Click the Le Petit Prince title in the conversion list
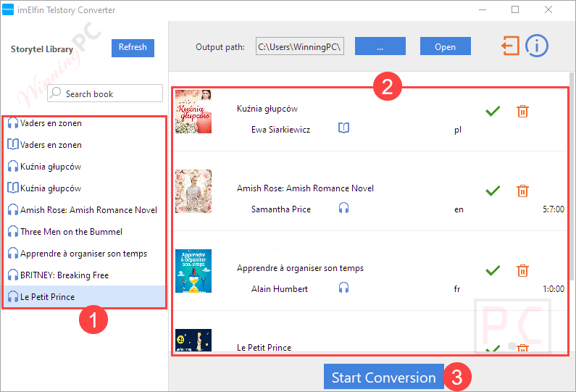Viewport: 576px width, 392px height. tap(264, 348)
